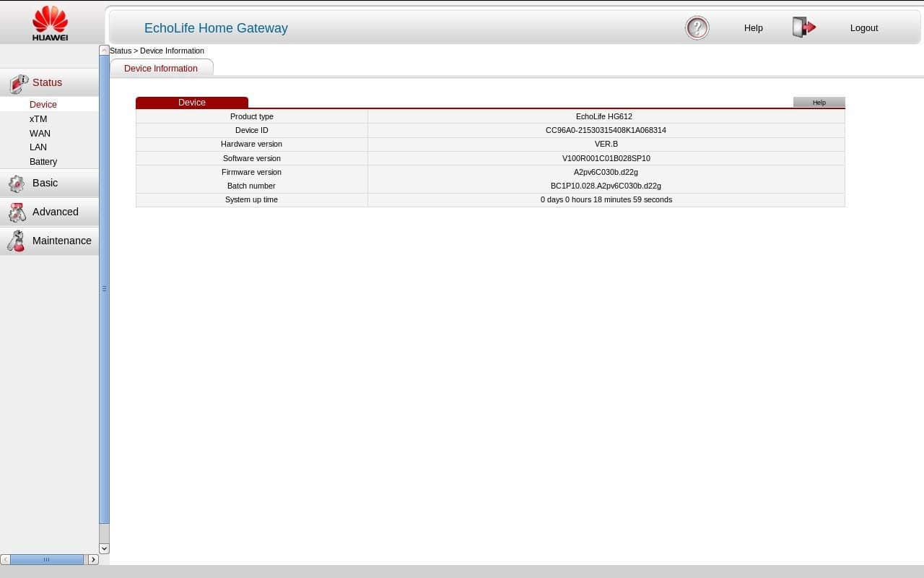This screenshot has width=924, height=578.
Task: Click the Basic gear icon
Action: tap(17, 184)
